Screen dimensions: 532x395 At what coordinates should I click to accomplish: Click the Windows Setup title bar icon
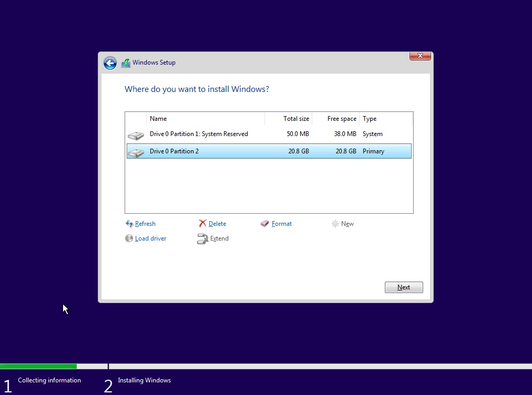click(x=126, y=63)
